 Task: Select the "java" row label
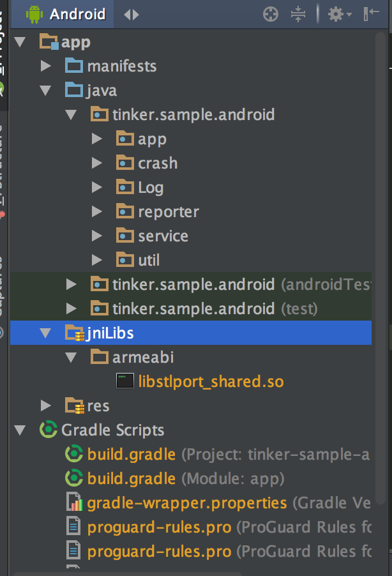[102, 91]
